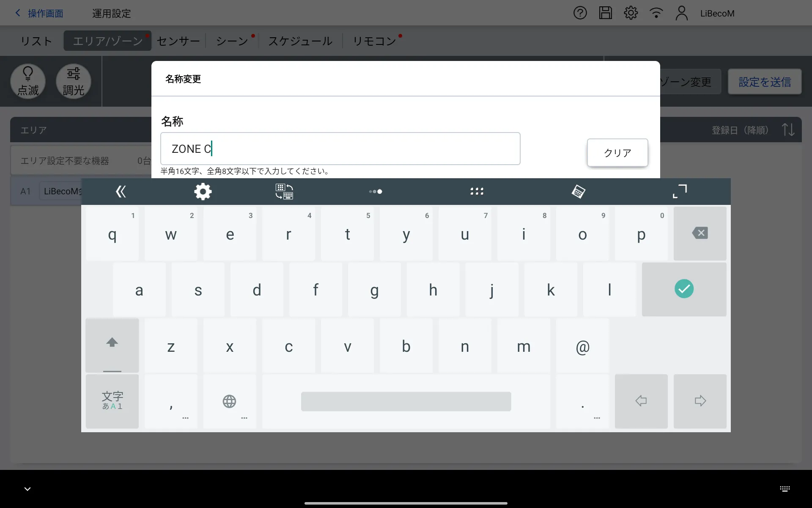Collapse keyboard toolbar with double chevron
Screen dimensions: 812x508
pyautogui.click(x=121, y=192)
